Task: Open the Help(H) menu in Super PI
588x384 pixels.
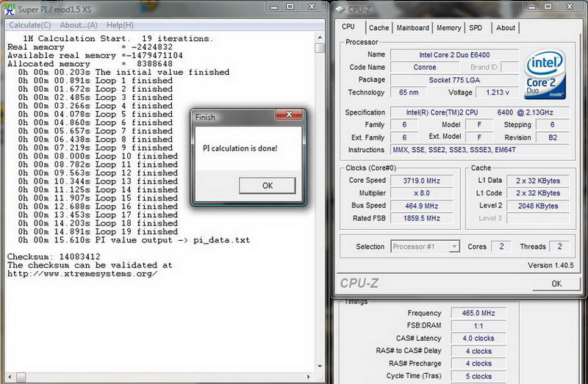Action: pos(120,25)
